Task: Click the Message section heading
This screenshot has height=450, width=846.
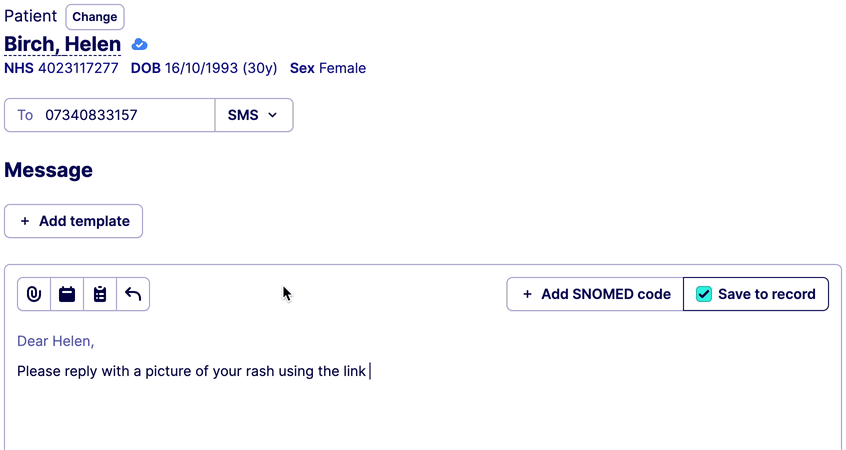Action: pyautogui.click(x=48, y=170)
